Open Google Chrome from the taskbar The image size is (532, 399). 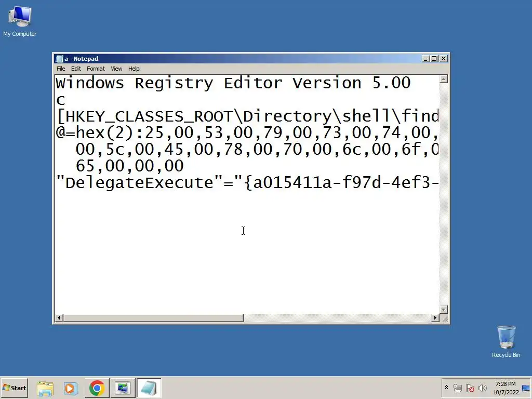tap(97, 388)
